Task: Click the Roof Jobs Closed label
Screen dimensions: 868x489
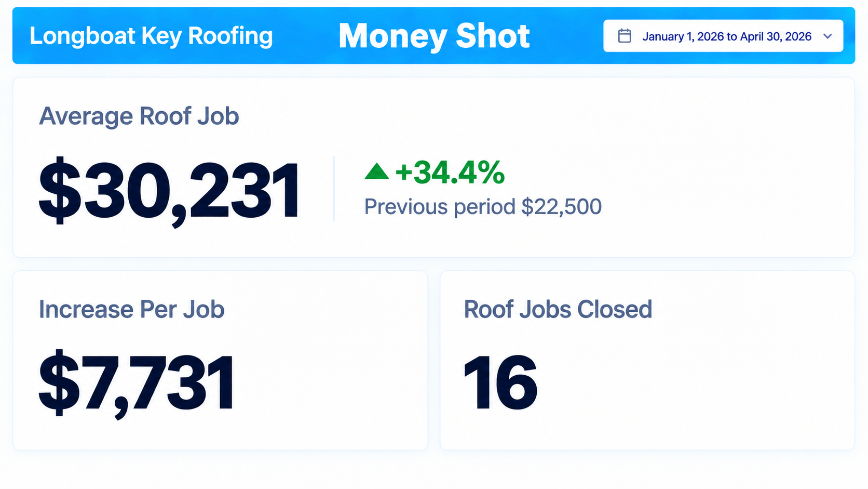Action: [x=558, y=310]
